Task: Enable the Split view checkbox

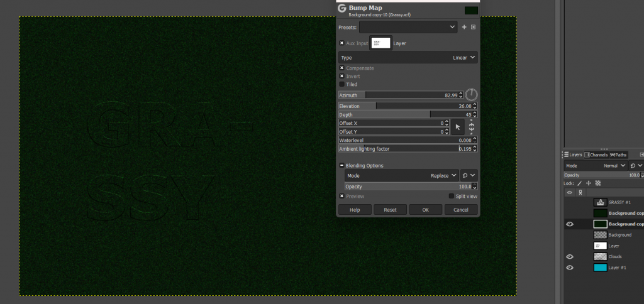Action: [452, 196]
